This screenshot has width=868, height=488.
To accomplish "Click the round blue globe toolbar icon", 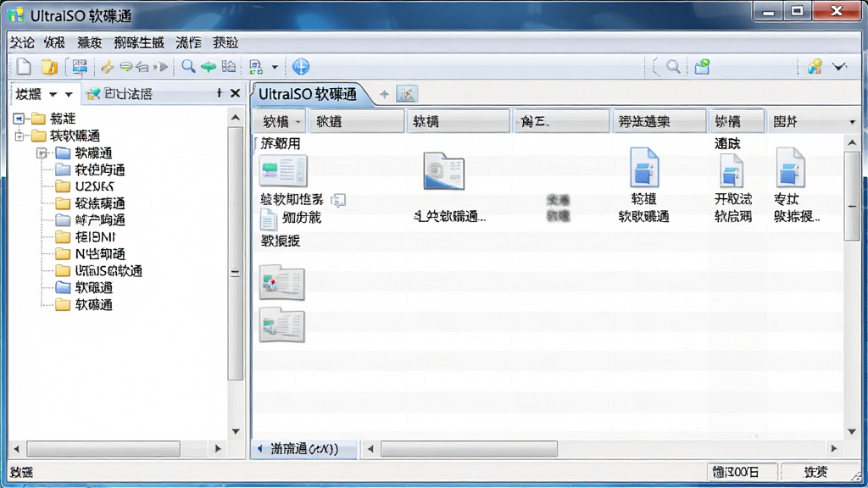I will click(301, 67).
